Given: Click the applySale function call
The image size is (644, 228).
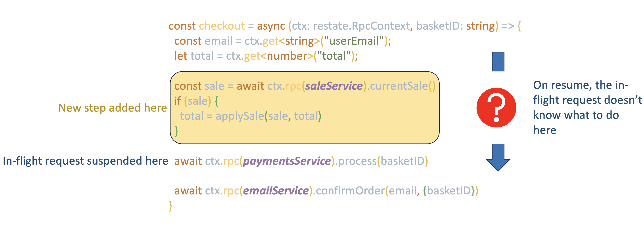Looking at the screenshot, I should (x=240, y=116).
